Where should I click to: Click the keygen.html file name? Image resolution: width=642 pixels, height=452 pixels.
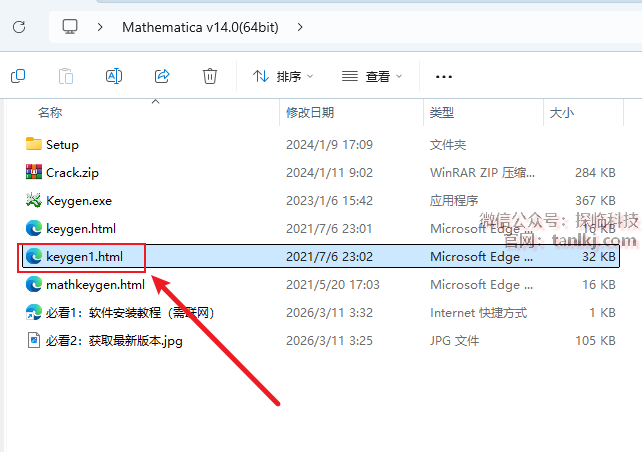click(81, 229)
